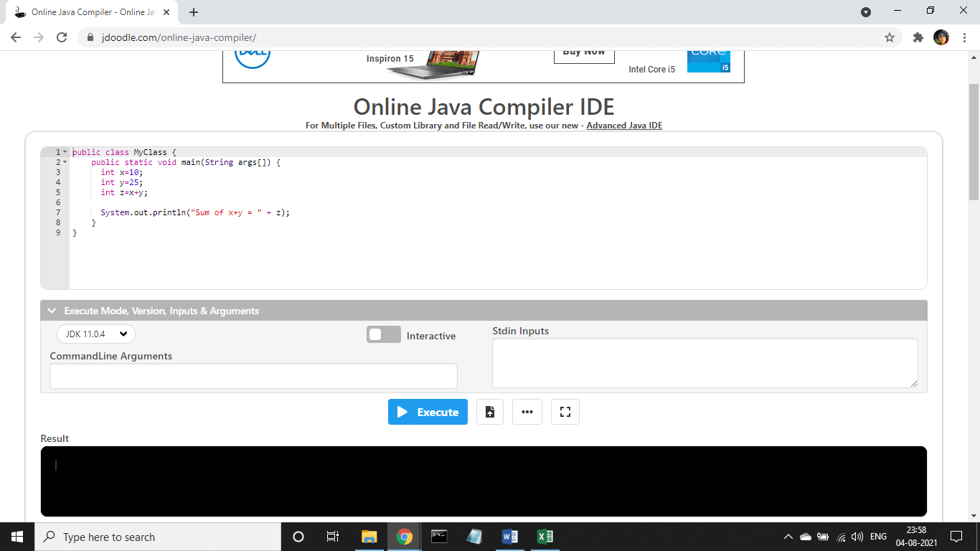Viewport: 980px width, 551px height.
Task: Click the volume speaker tray icon
Action: (857, 537)
